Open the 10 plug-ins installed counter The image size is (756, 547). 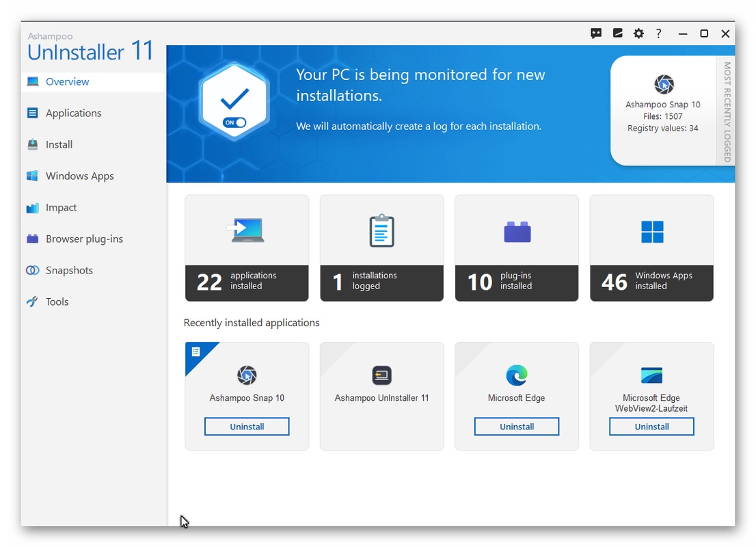(517, 283)
